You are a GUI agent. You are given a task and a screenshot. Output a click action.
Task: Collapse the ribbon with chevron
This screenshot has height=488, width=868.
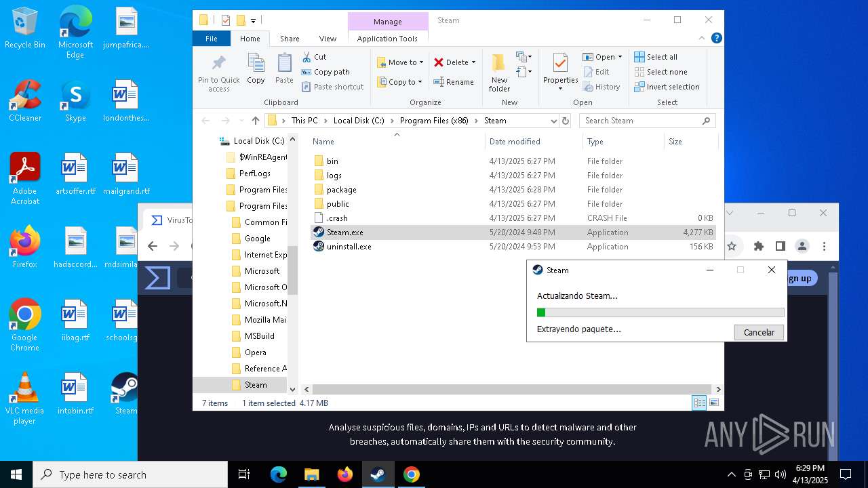[703, 39]
